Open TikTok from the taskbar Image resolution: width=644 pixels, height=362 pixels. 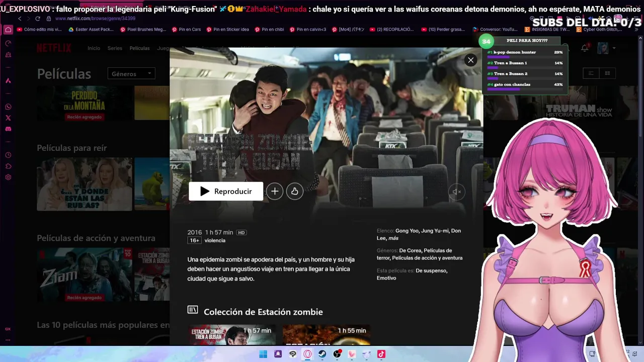point(381,354)
